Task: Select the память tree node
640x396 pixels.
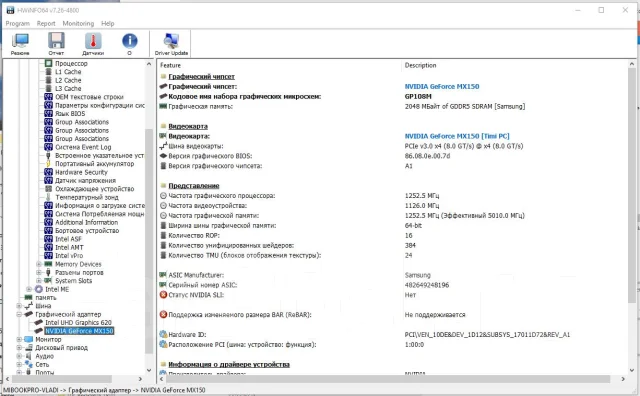Action: tap(46, 298)
